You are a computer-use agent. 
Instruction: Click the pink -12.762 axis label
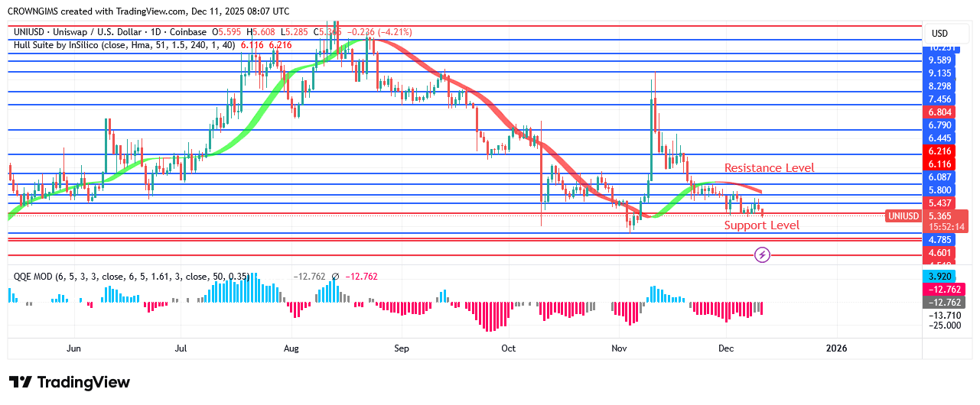coord(943,289)
